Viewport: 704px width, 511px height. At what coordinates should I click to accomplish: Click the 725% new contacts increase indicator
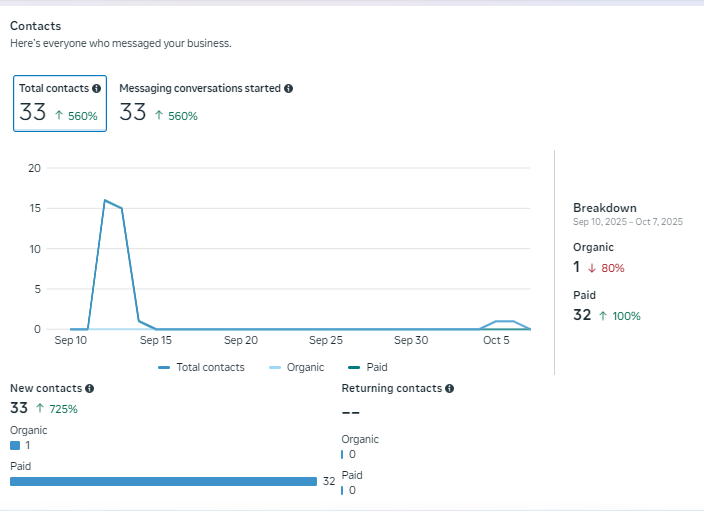coord(57,409)
